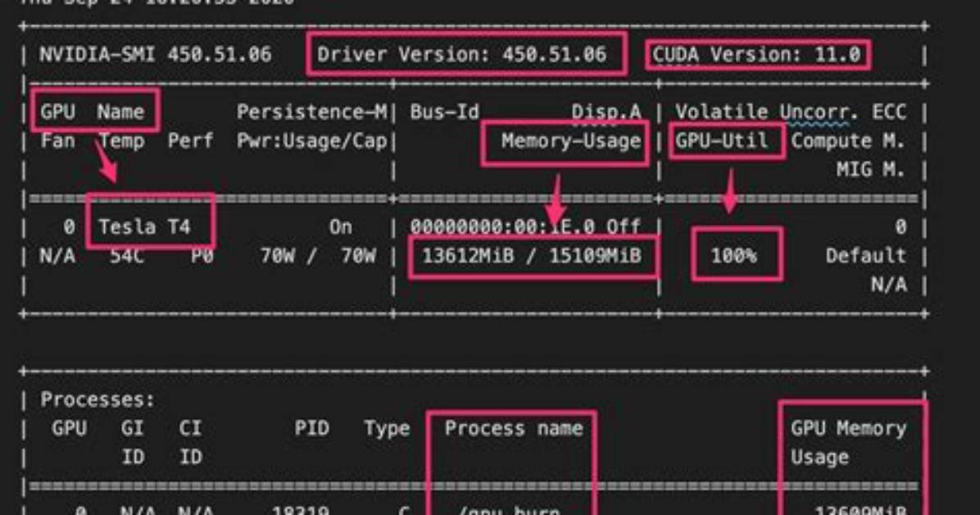Click the 'NVIDIA-SMI 450.51.06' text

pos(156,54)
